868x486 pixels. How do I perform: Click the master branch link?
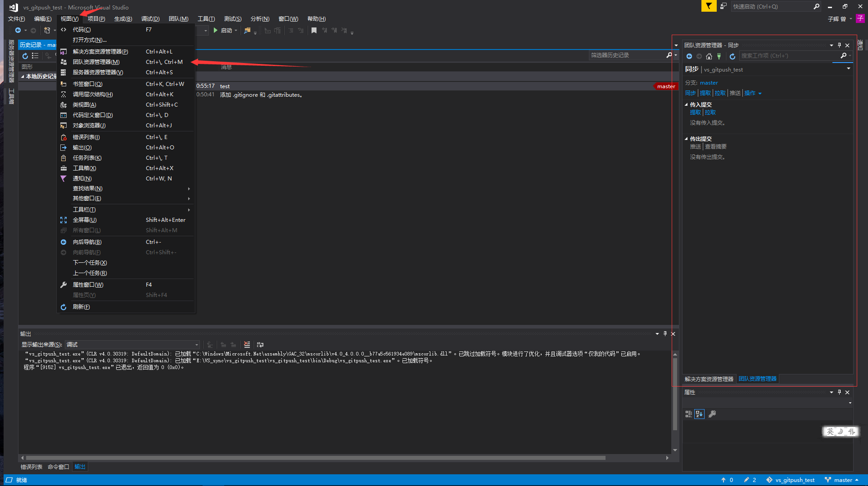[x=709, y=83]
